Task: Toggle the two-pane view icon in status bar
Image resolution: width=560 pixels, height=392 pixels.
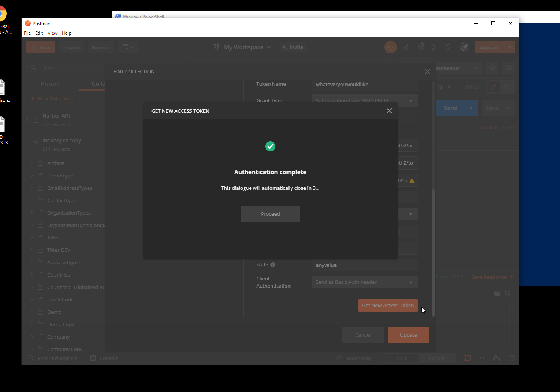Action: 482,358
